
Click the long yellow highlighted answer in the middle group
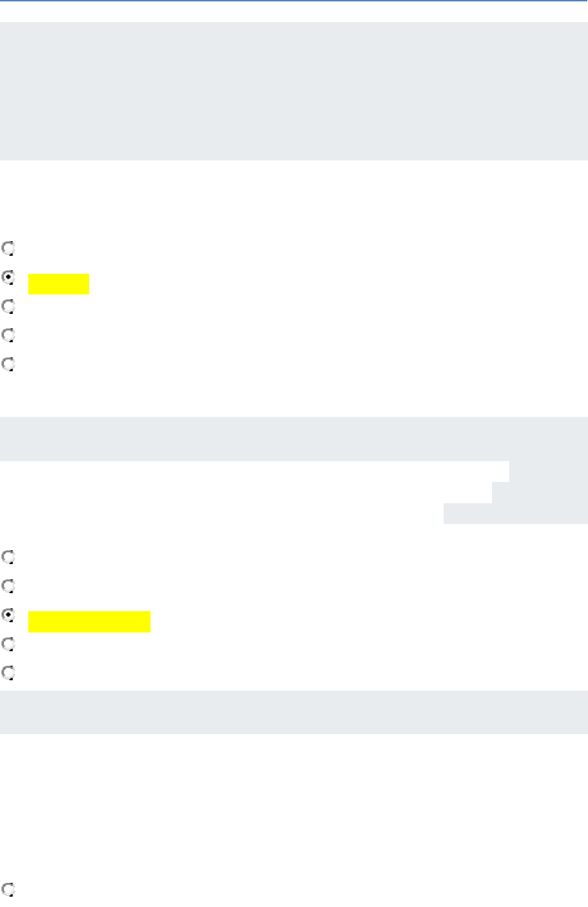click(x=89, y=622)
